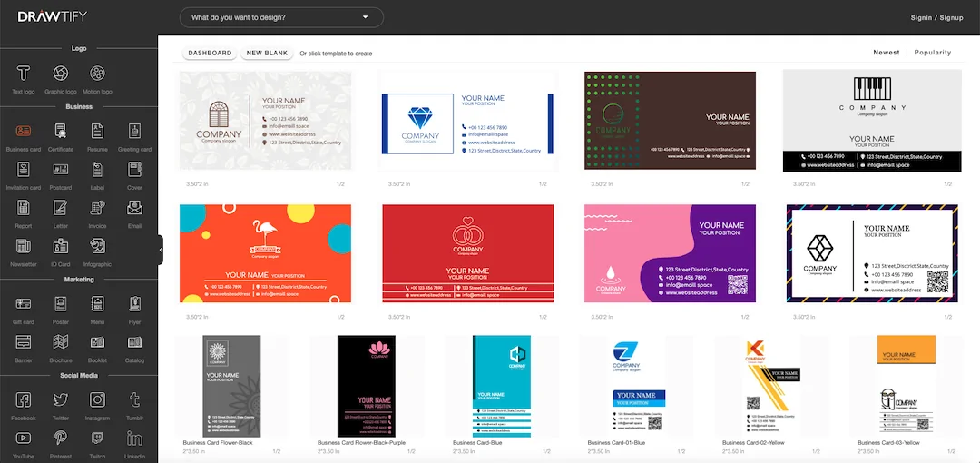The height and width of the screenshot is (463, 980).
Task: Select the Label icon
Action: click(x=97, y=169)
